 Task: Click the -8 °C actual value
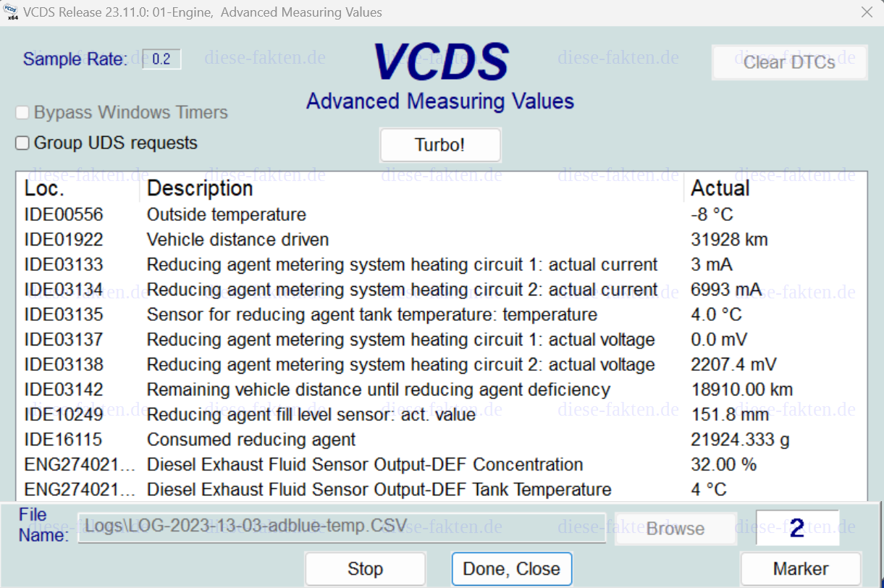[x=712, y=215]
